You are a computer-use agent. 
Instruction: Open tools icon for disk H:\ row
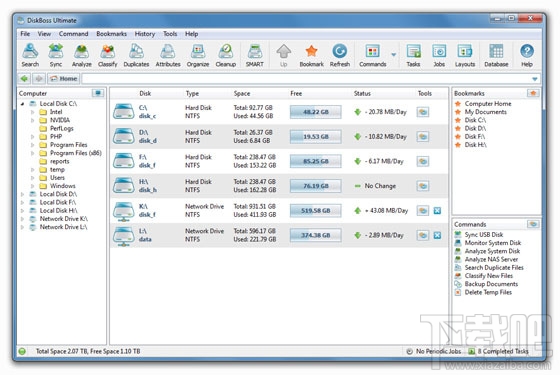click(x=423, y=186)
